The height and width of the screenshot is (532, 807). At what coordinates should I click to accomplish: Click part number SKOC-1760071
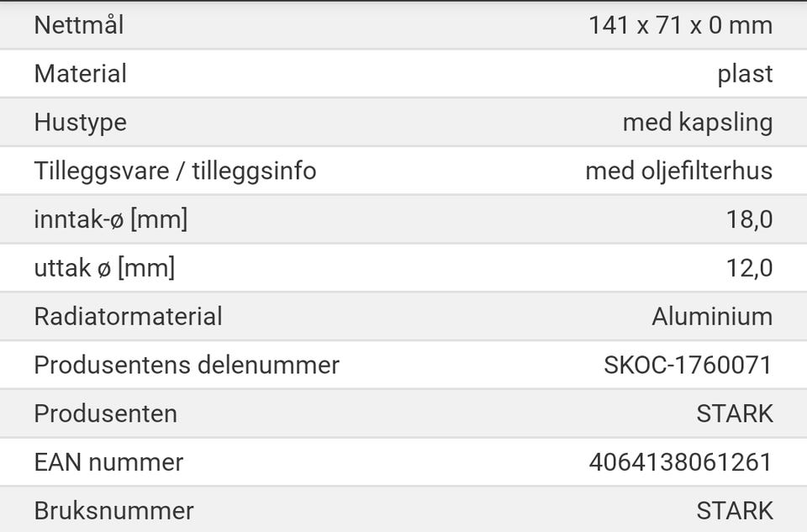point(688,366)
